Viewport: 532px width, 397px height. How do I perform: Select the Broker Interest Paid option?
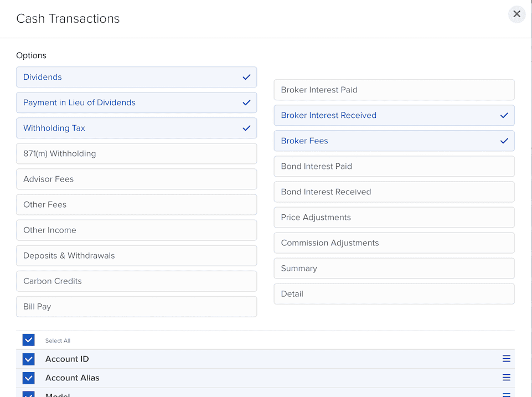(x=394, y=90)
